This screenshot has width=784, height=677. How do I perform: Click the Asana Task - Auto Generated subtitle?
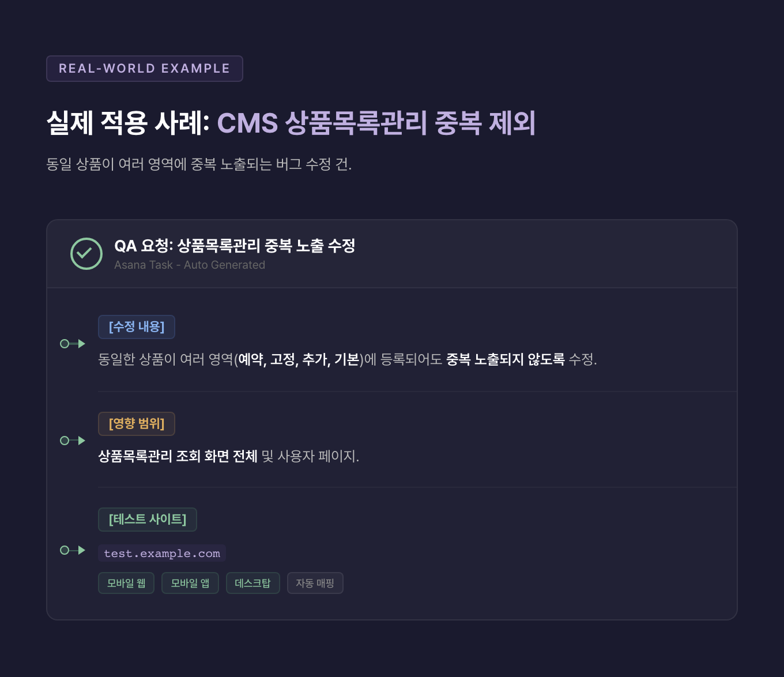click(x=190, y=265)
